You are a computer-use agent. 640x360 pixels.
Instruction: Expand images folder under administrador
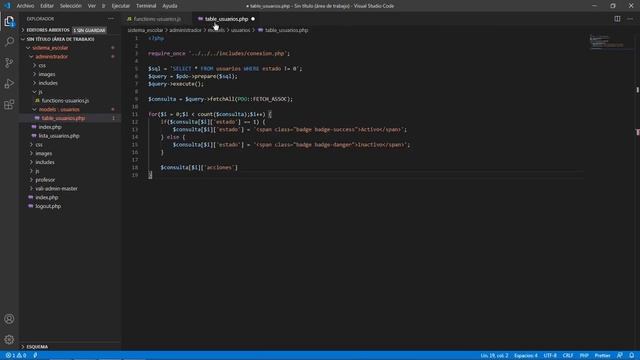[70, 74]
